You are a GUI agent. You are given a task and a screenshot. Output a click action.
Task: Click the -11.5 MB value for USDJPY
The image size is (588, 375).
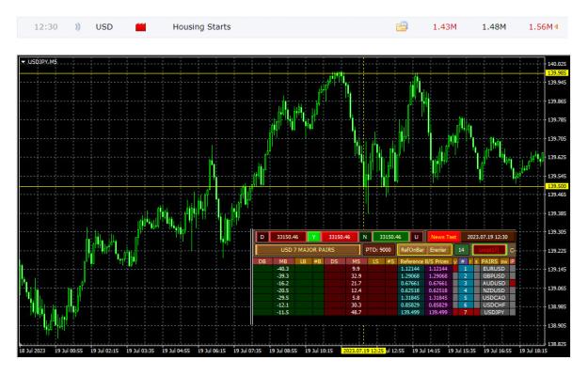[x=283, y=312]
